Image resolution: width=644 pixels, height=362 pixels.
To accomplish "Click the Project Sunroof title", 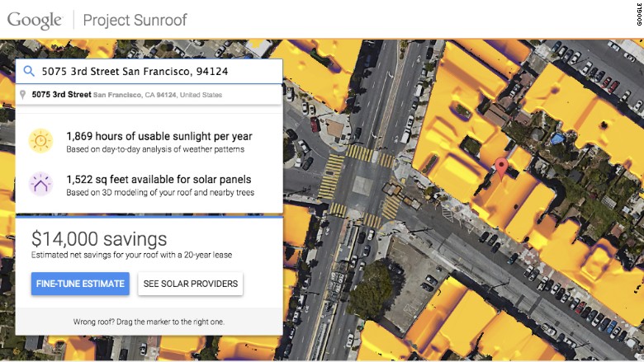I will 135,20.
